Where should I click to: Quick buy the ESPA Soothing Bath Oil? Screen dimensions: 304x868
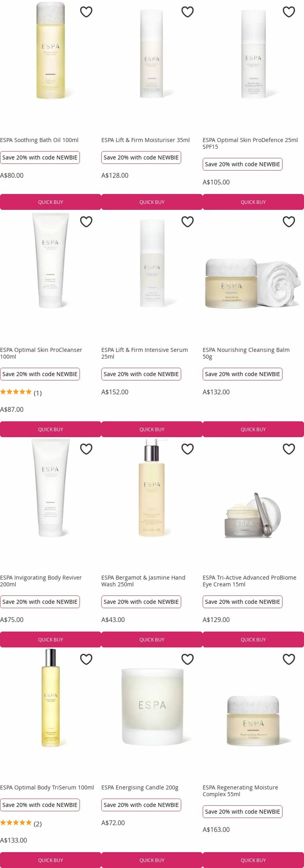click(51, 202)
